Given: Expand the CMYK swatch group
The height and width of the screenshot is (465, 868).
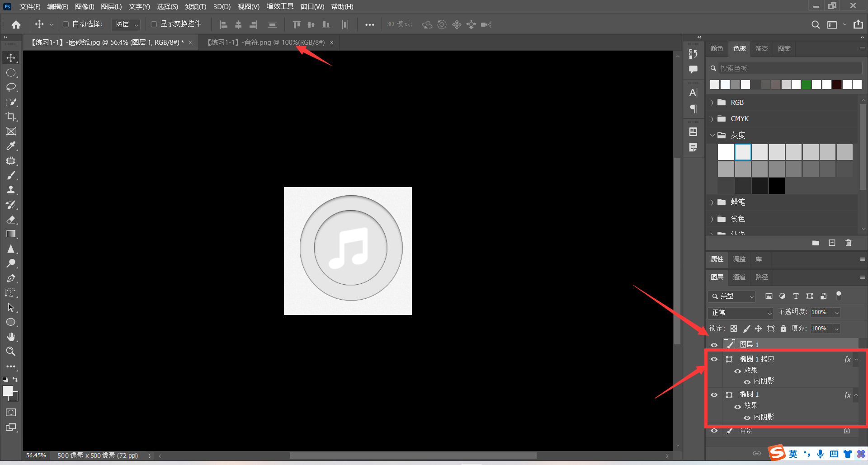Looking at the screenshot, I should pos(712,119).
